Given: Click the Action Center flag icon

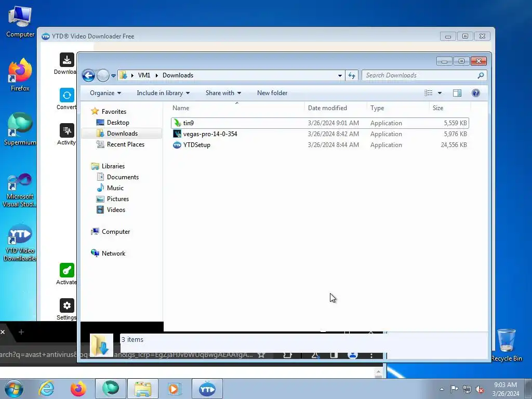Looking at the screenshot, I should (454, 389).
